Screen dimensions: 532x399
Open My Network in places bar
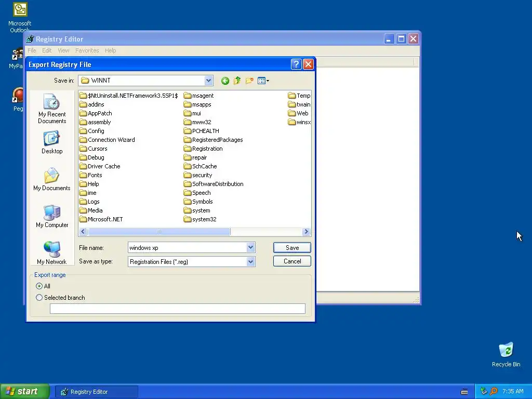click(52, 253)
